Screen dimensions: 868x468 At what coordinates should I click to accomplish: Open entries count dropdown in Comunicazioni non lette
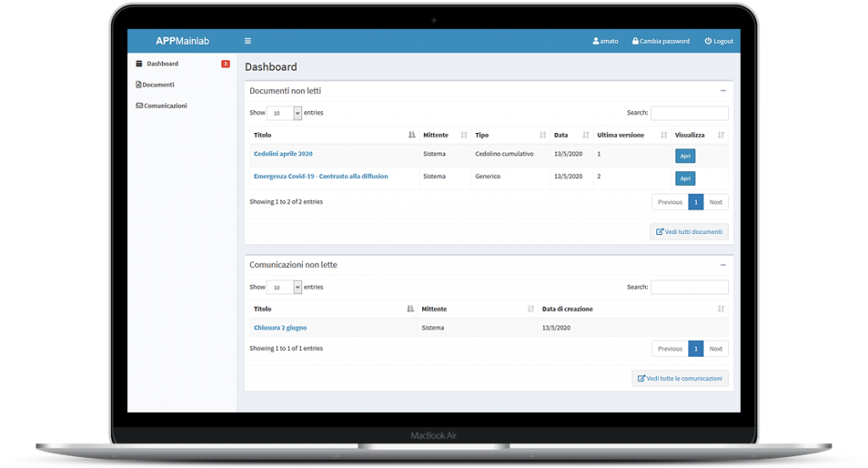point(284,287)
